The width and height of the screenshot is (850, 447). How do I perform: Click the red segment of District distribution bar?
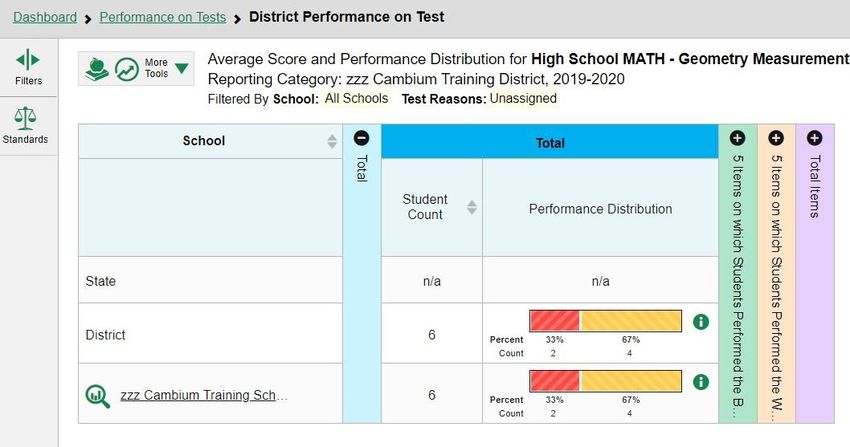(554, 321)
